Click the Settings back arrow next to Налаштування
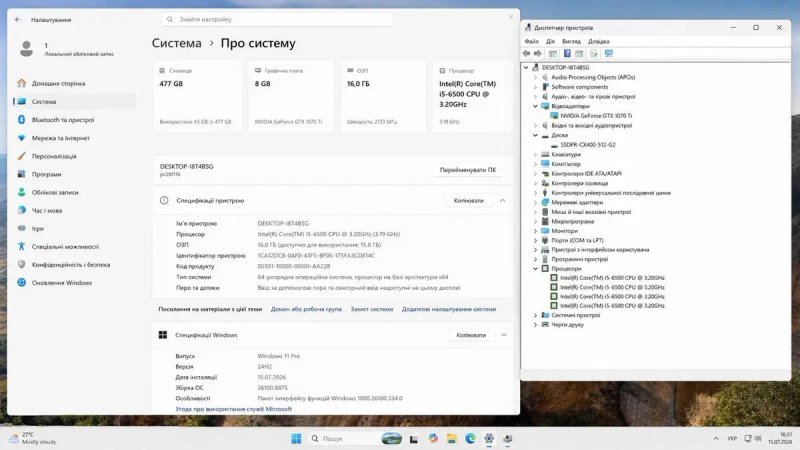800x450 pixels. (18, 19)
